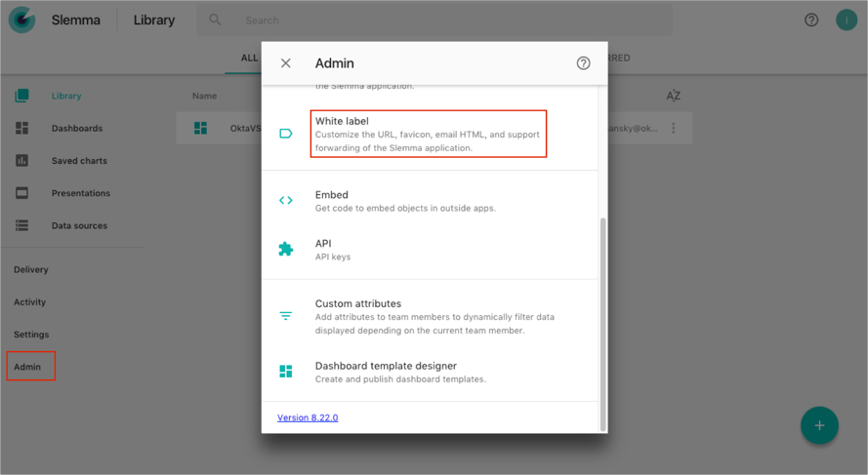This screenshot has width=868, height=475.
Task: Open the user profile avatar
Action: [x=846, y=20]
